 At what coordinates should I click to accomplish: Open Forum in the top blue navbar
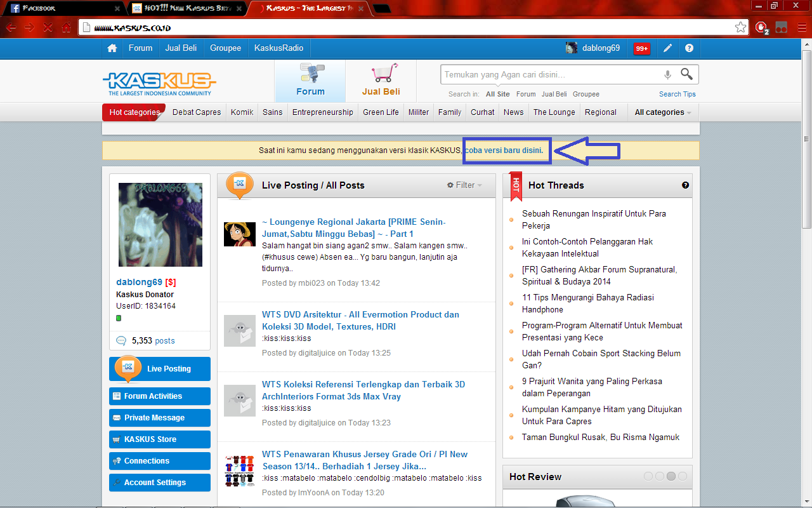[x=140, y=48]
